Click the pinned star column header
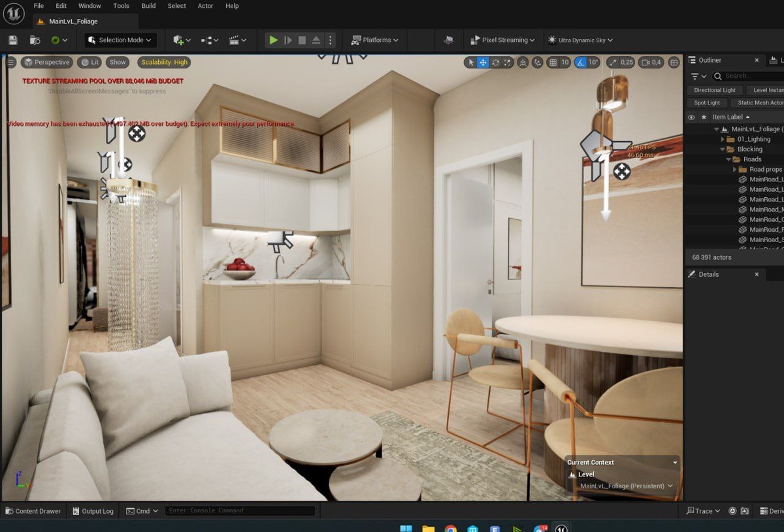 coord(704,117)
